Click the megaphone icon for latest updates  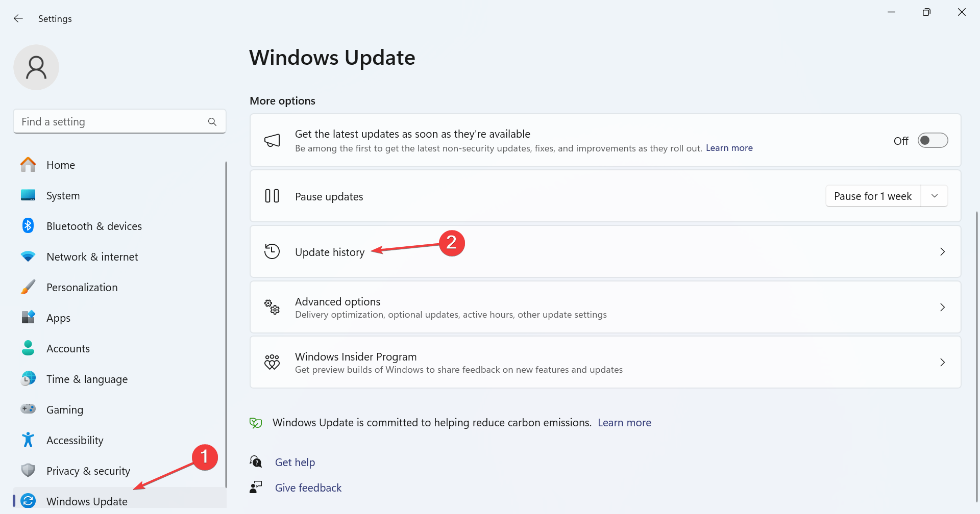coord(272,140)
